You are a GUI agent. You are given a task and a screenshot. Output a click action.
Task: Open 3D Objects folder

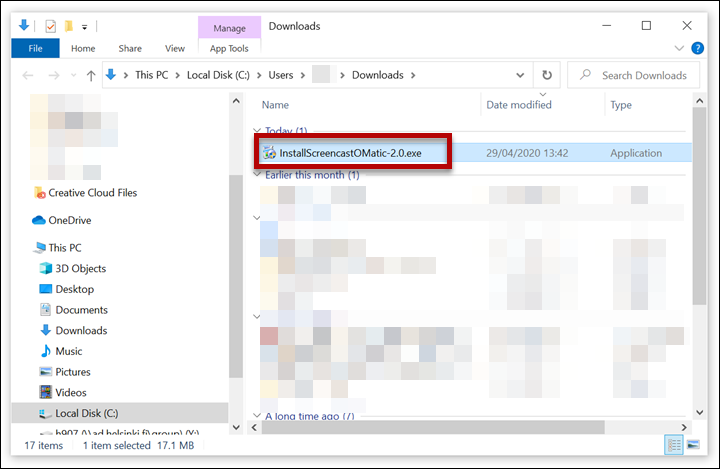click(x=80, y=268)
